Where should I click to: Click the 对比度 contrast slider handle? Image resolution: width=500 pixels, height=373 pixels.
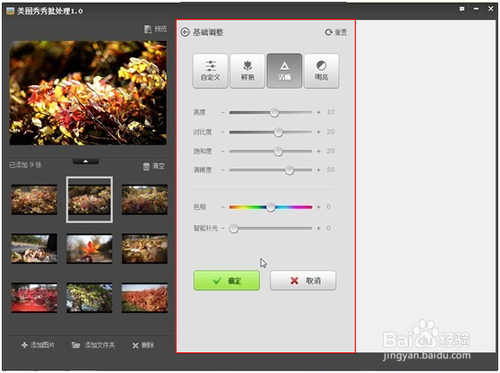coord(278,132)
